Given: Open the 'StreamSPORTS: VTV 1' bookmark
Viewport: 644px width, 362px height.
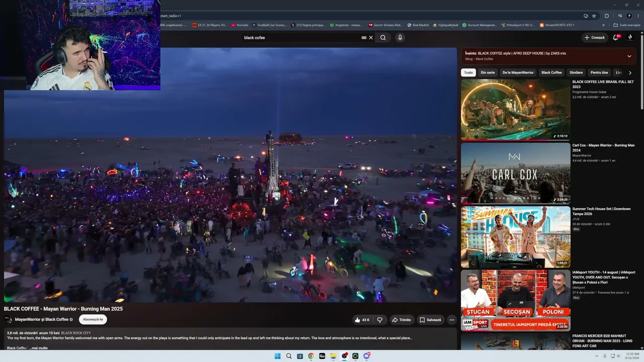Looking at the screenshot, I should [x=557, y=25].
